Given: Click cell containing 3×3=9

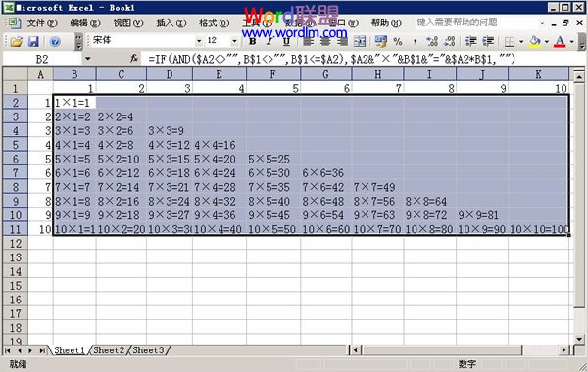Looking at the screenshot, I should (170, 131).
